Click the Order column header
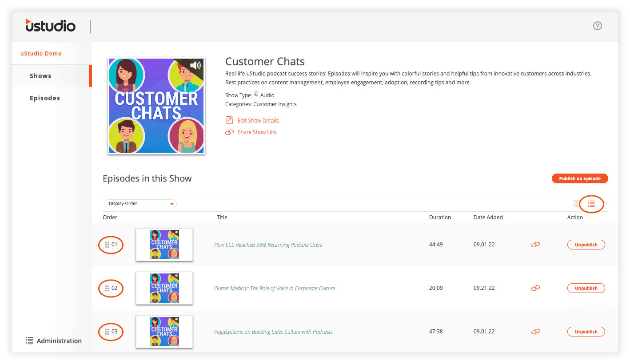This screenshot has width=630, height=364. (x=110, y=218)
